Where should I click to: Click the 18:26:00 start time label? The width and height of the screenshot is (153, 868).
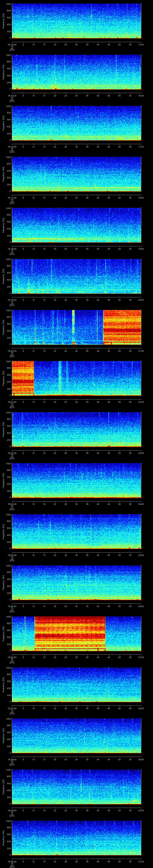pyautogui.click(x=12, y=657)
